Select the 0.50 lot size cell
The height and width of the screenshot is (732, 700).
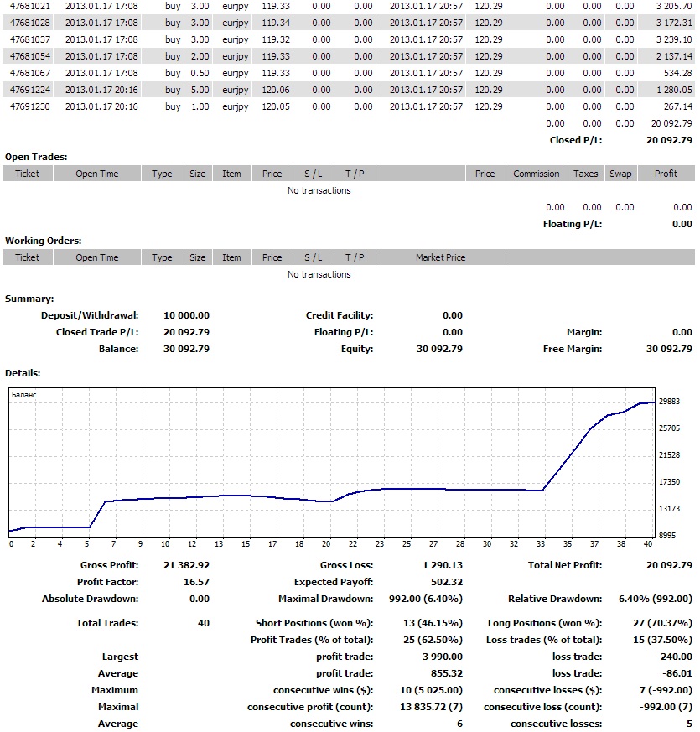click(200, 73)
